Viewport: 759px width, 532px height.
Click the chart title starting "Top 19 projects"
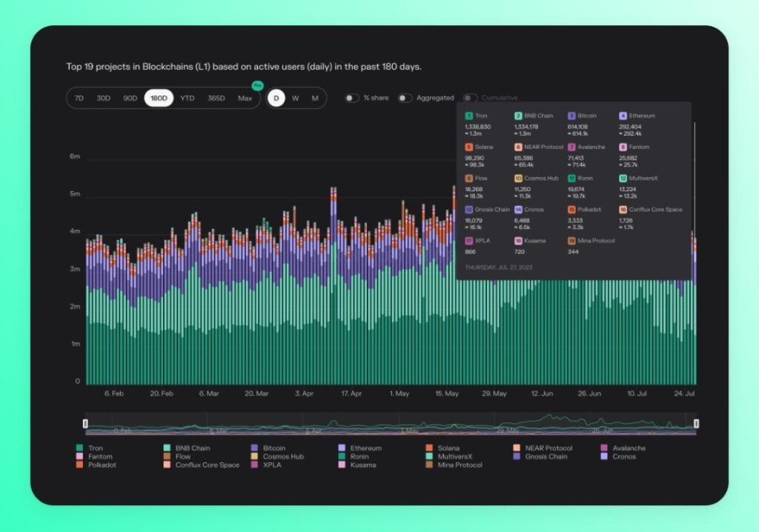243,67
